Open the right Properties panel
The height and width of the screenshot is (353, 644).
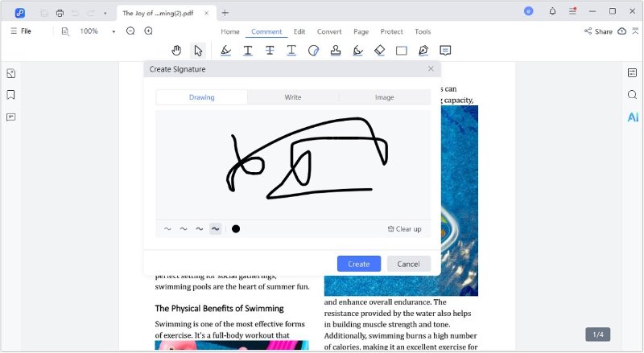[633, 73]
